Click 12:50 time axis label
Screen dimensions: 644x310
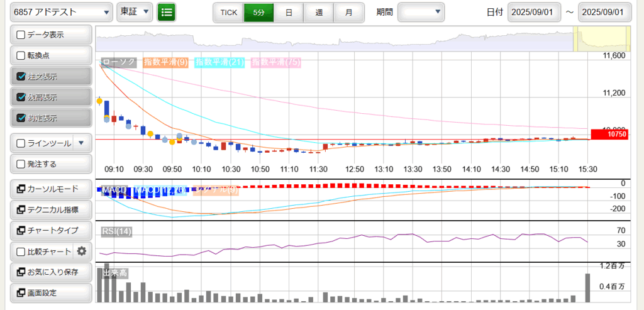[355, 169]
